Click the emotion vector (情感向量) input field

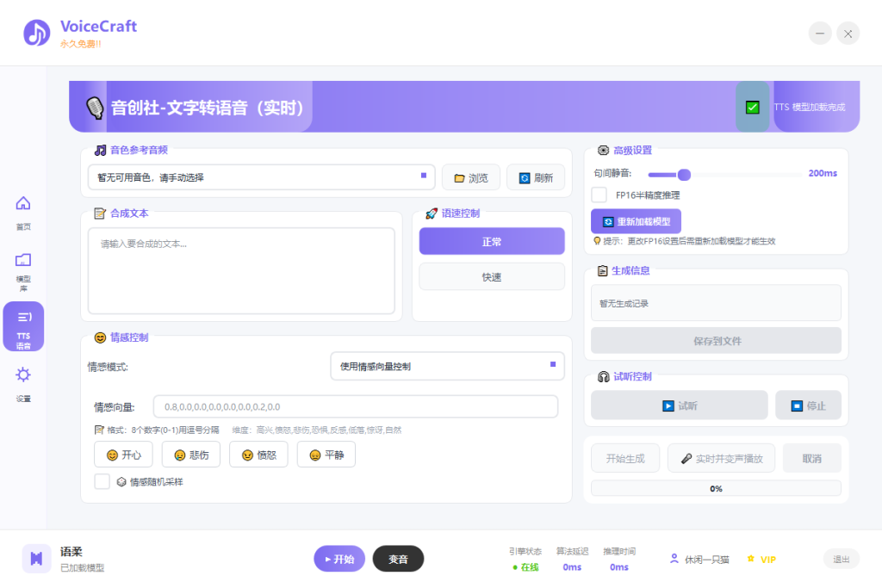pyautogui.click(x=356, y=406)
